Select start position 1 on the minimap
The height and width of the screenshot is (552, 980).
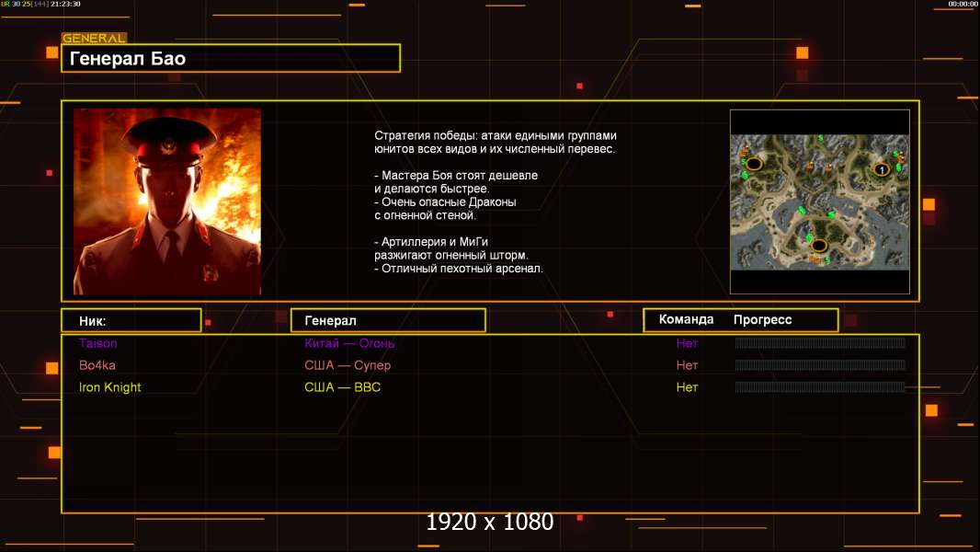(882, 169)
